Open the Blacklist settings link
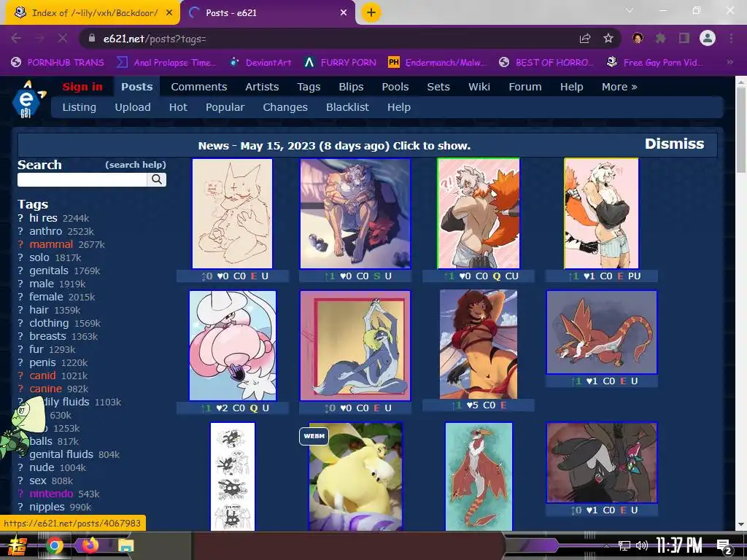This screenshot has height=560, width=747. click(347, 107)
